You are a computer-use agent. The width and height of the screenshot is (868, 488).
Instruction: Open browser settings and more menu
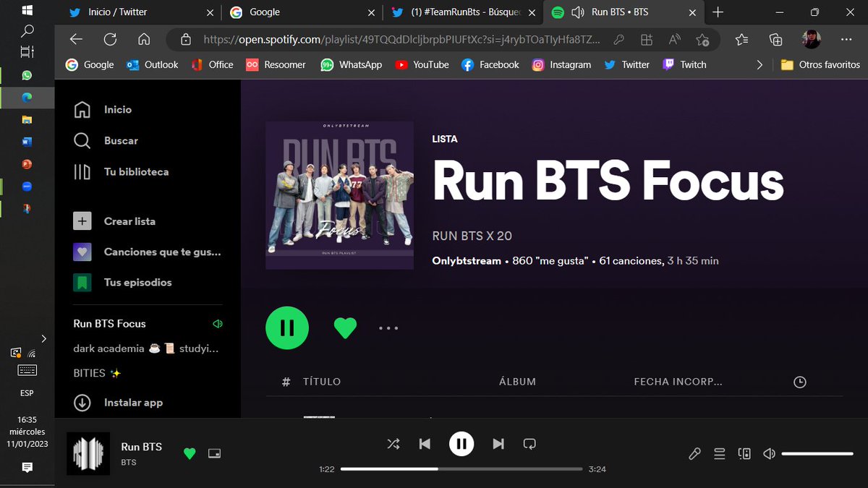[846, 40]
